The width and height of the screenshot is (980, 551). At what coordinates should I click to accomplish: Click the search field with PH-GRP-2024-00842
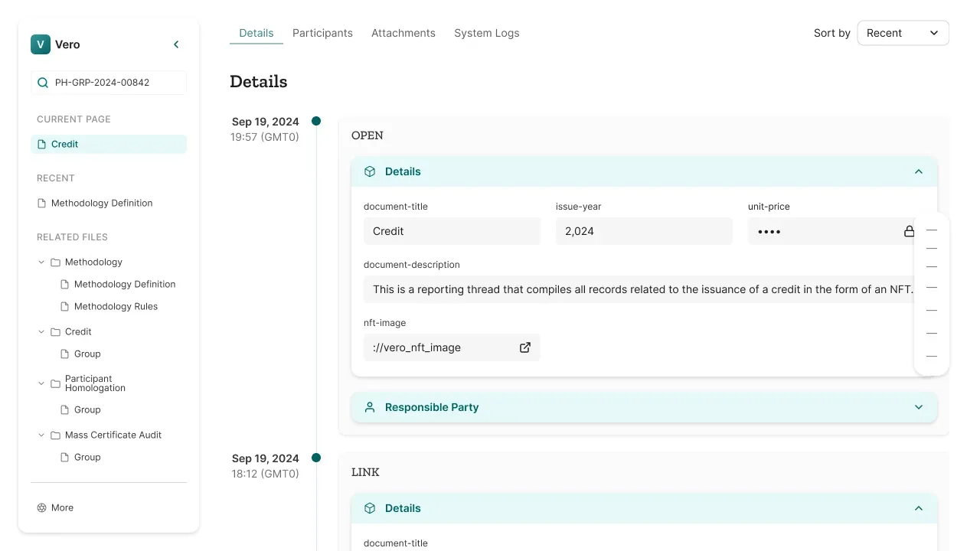tap(109, 83)
